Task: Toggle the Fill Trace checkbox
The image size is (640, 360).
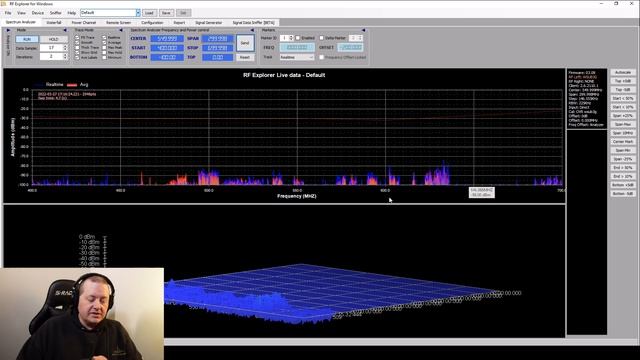Action: [x=77, y=38]
